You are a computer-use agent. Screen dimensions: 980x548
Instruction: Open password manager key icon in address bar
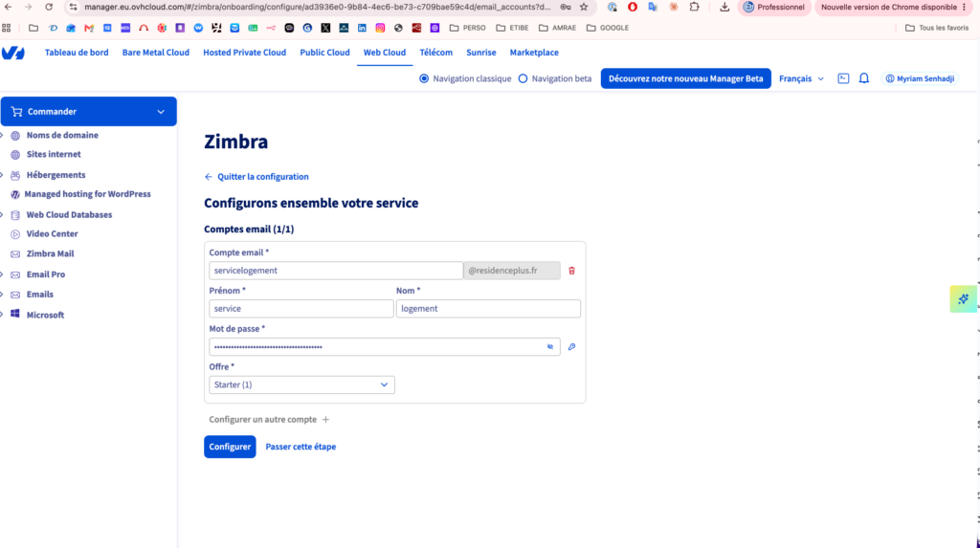coord(565,7)
